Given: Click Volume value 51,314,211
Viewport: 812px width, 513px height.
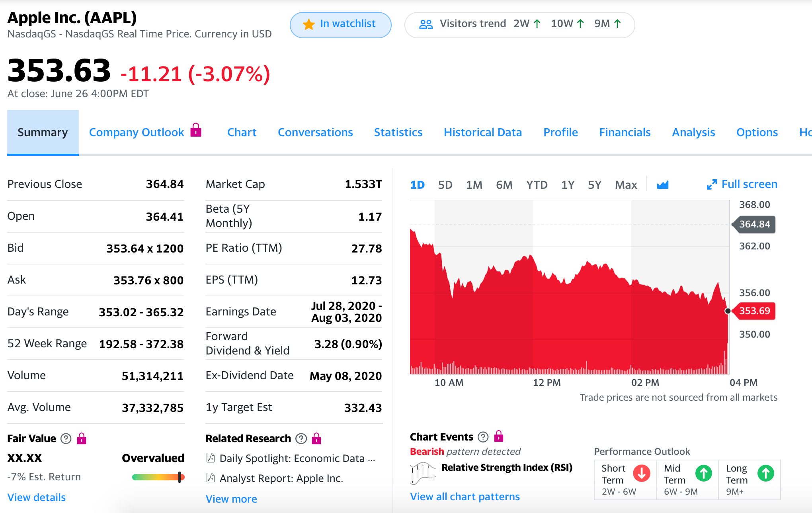Looking at the screenshot, I should pos(152,376).
